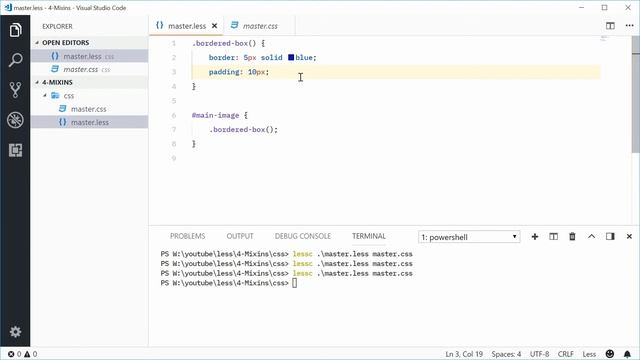This screenshot has height=360, width=640.
Task: Click the terminal prompt input line
Action: tap(294, 283)
